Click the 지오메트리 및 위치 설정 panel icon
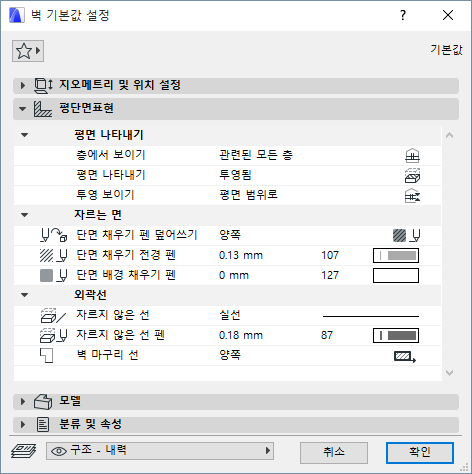The image size is (472, 474). coord(44,85)
